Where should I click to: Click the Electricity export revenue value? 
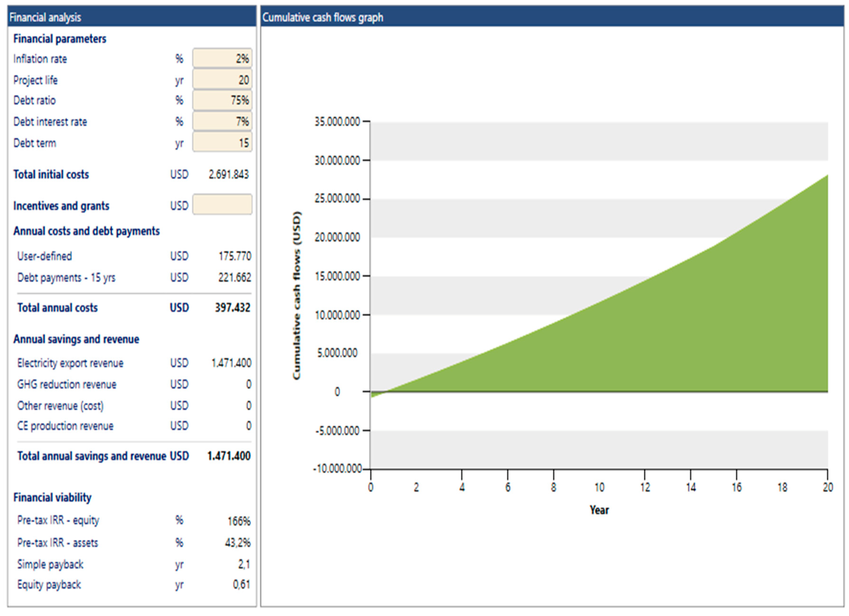pyautogui.click(x=231, y=362)
